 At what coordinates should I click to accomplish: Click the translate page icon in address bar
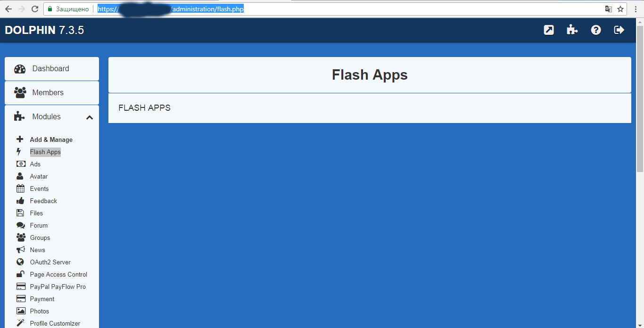point(609,9)
